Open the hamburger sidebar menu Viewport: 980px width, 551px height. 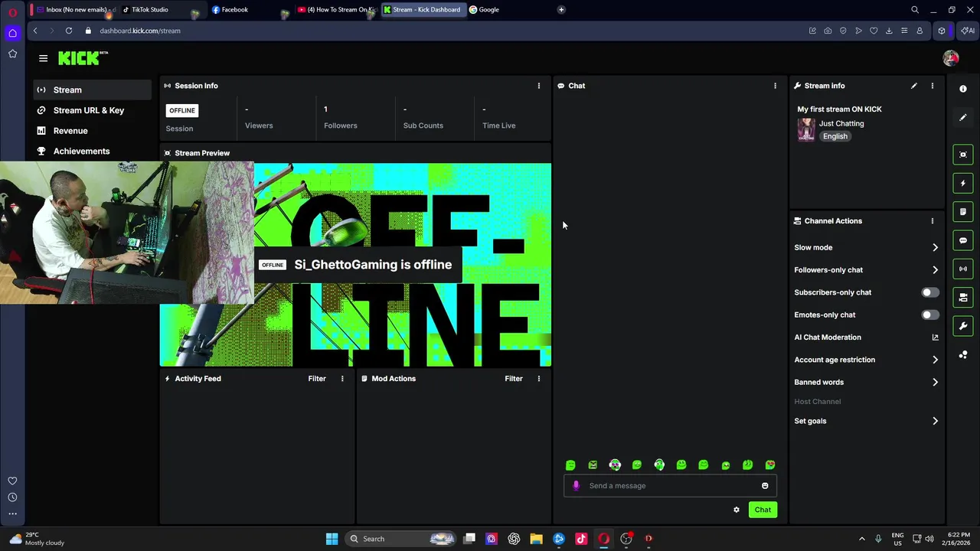click(x=43, y=58)
